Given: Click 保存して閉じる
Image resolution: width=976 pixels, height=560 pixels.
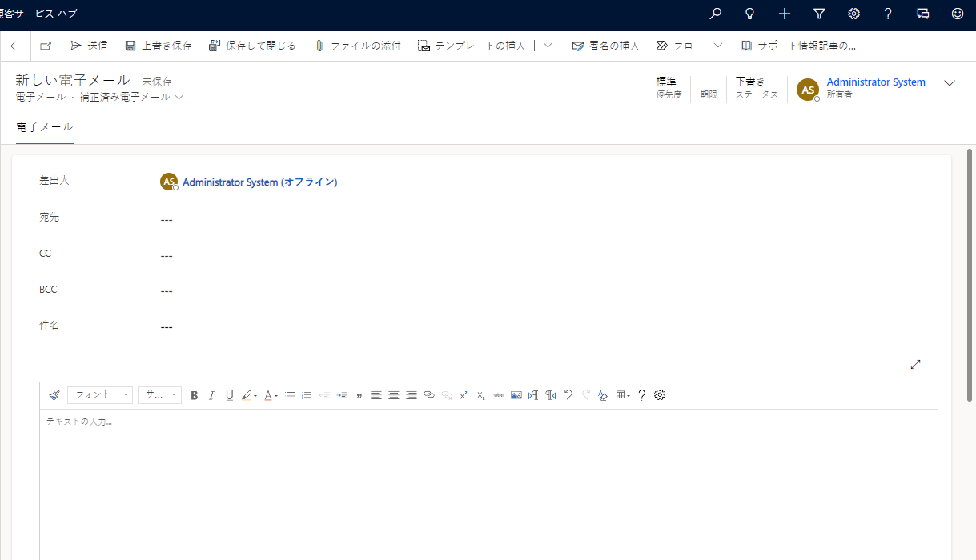Looking at the screenshot, I should click(x=252, y=46).
